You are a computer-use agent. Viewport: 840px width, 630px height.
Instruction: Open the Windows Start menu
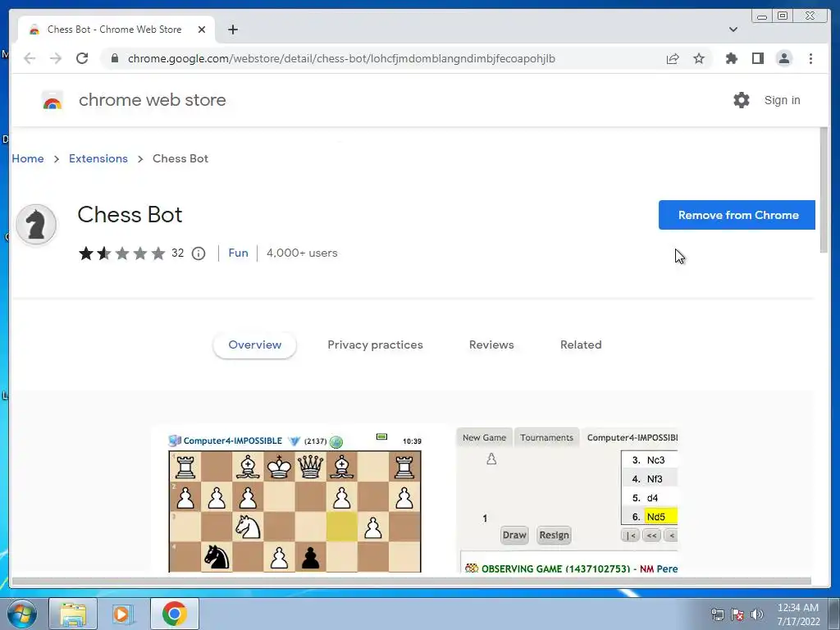(x=22, y=614)
